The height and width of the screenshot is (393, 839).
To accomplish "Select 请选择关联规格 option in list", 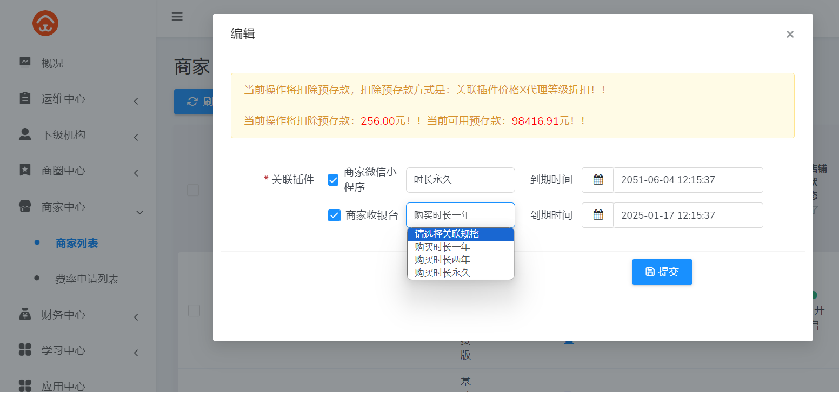I will (461, 234).
